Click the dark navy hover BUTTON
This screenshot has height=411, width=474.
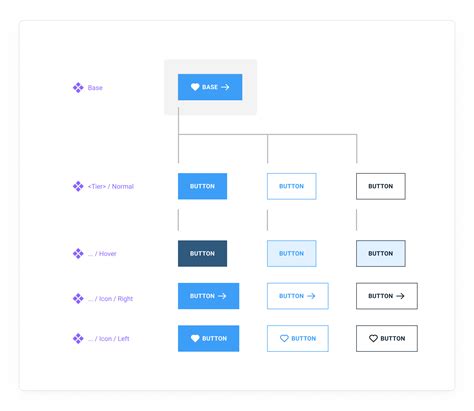pyautogui.click(x=202, y=253)
